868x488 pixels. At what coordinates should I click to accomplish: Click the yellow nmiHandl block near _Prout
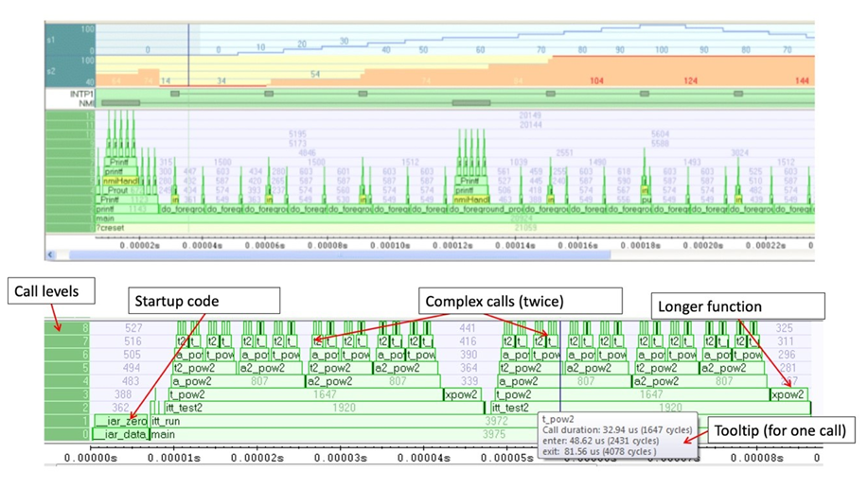pyautogui.click(x=120, y=181)
